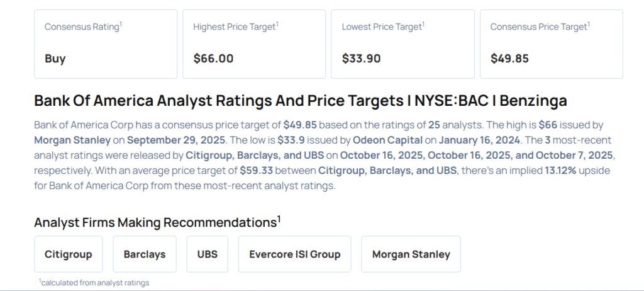The image size is (644, 291).
Task: Select the Barclays analyst firm button
Action: (145, 254)
